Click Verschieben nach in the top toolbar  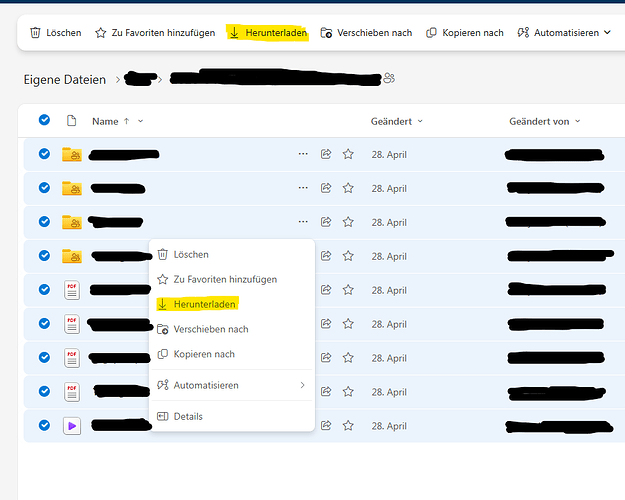366,33
